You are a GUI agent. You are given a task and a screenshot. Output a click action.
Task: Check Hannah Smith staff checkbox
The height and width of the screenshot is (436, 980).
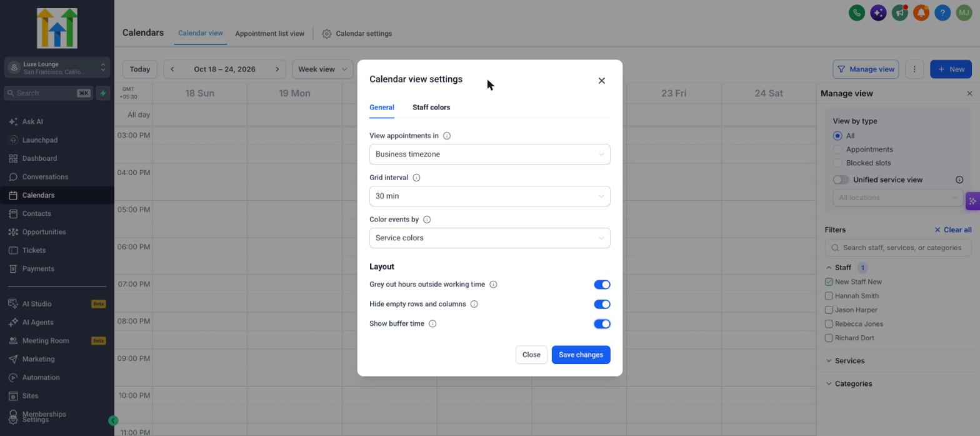pyautogui.click(x=829, y=296)
